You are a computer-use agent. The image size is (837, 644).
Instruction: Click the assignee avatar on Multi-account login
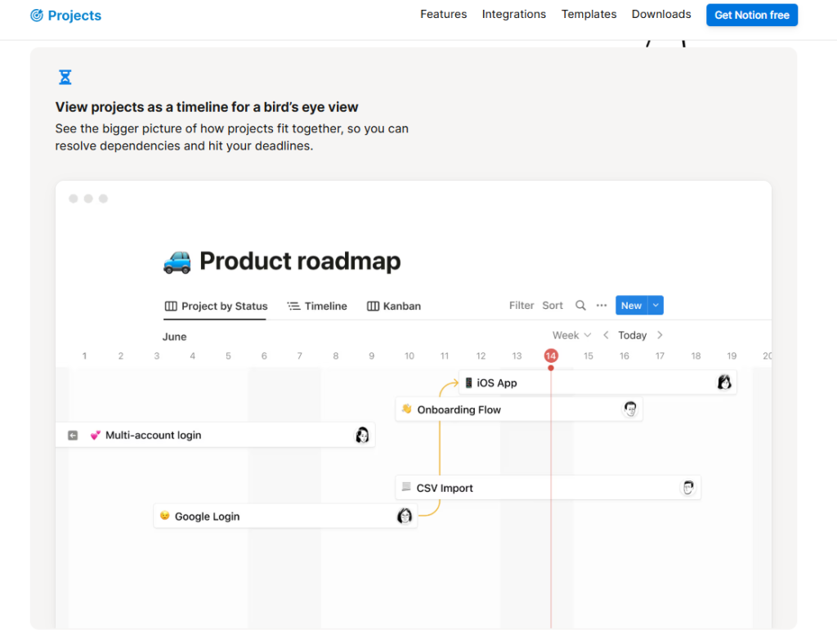click(362, 435)
